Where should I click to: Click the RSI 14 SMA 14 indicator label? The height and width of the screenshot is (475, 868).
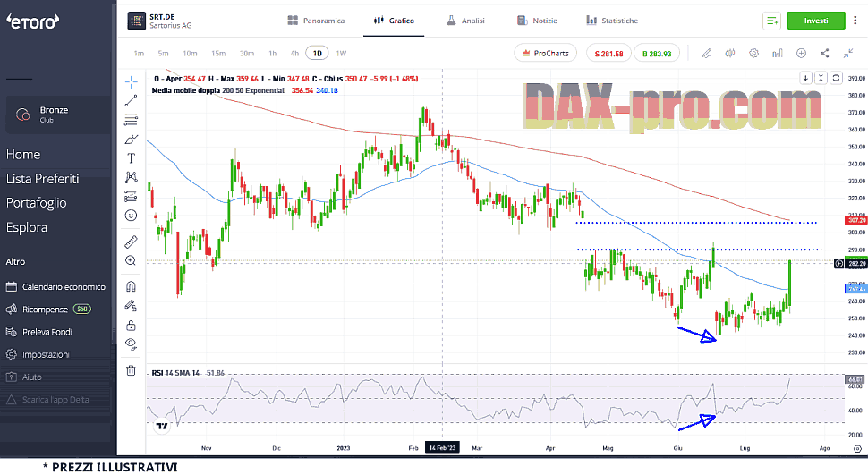coord(175,373)
